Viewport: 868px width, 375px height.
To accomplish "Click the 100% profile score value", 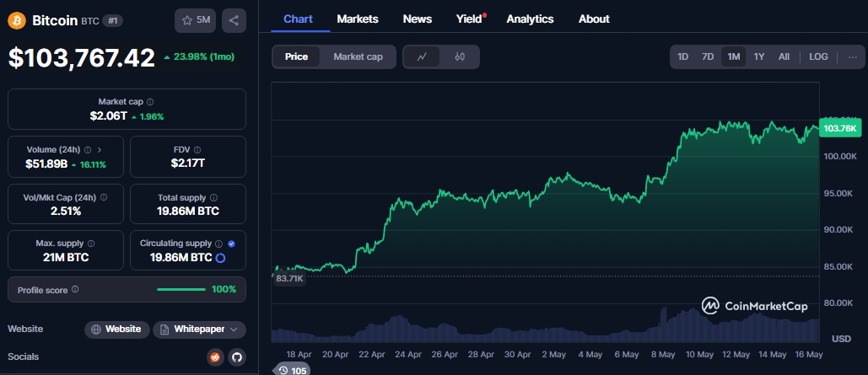I will pyautogui.click(x=224, y=289).
